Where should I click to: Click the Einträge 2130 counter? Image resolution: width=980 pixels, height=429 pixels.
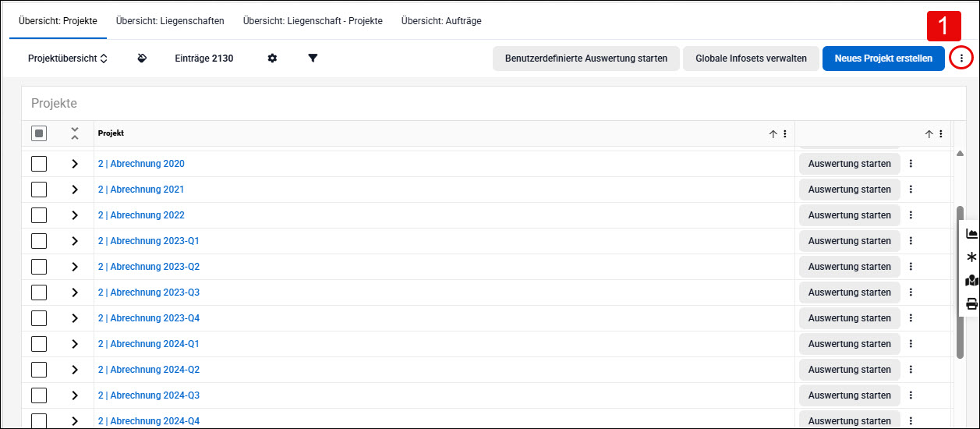[x=203, y=58]
